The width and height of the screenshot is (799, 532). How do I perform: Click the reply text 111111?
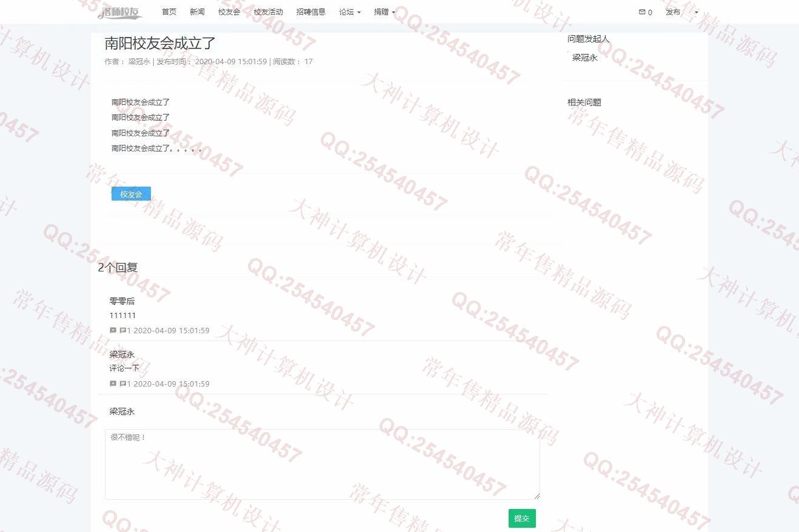click(122, 316)
